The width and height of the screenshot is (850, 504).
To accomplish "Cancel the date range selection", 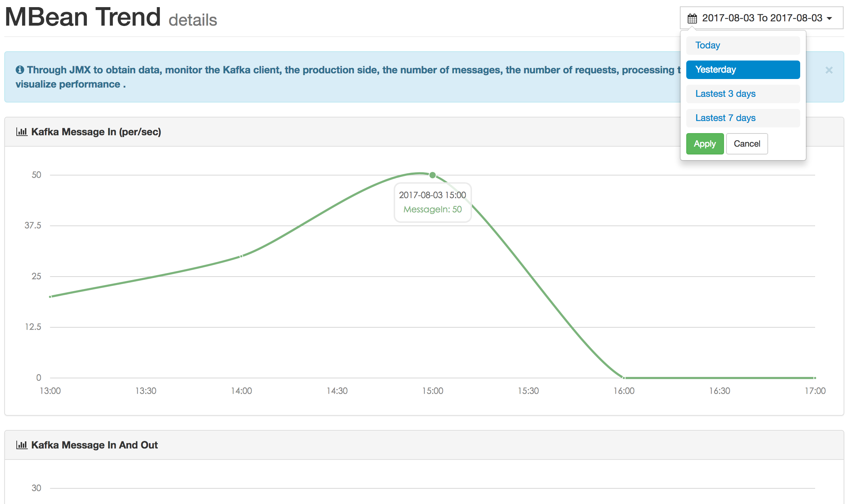I will pos(747,144).
